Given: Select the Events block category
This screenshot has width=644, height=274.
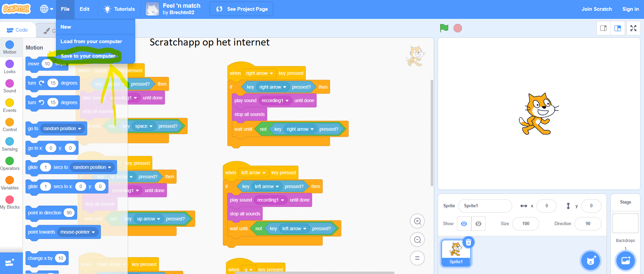Looking at the screenshot, I should tap(10, 105).
